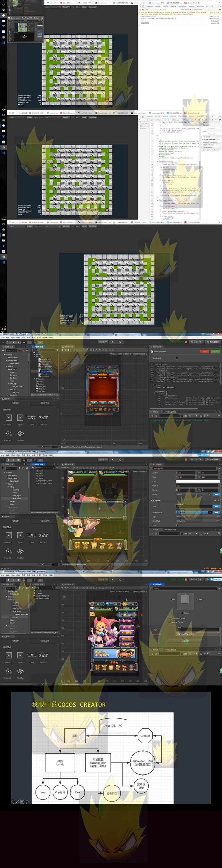Screen dimensions: 222x868
Task: Open the ON_WINDOW_RESIZE align mode dropdown
Action: tap(198, 634)
